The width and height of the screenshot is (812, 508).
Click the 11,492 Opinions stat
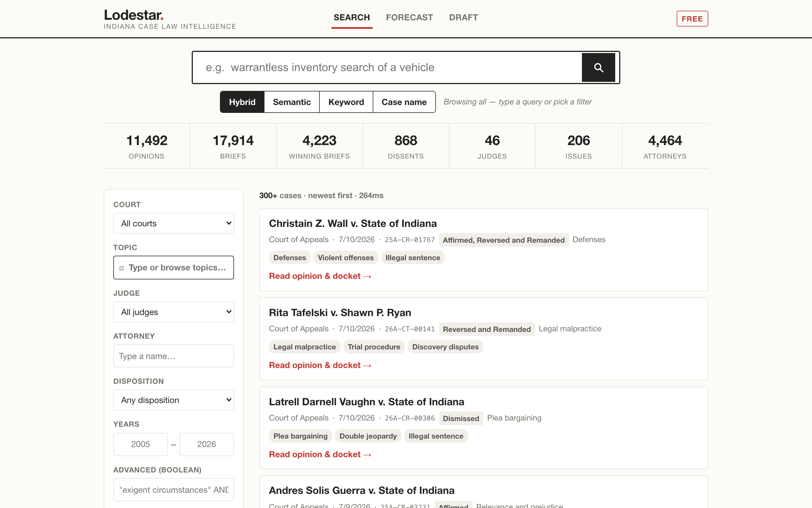(x=147, y=146)
